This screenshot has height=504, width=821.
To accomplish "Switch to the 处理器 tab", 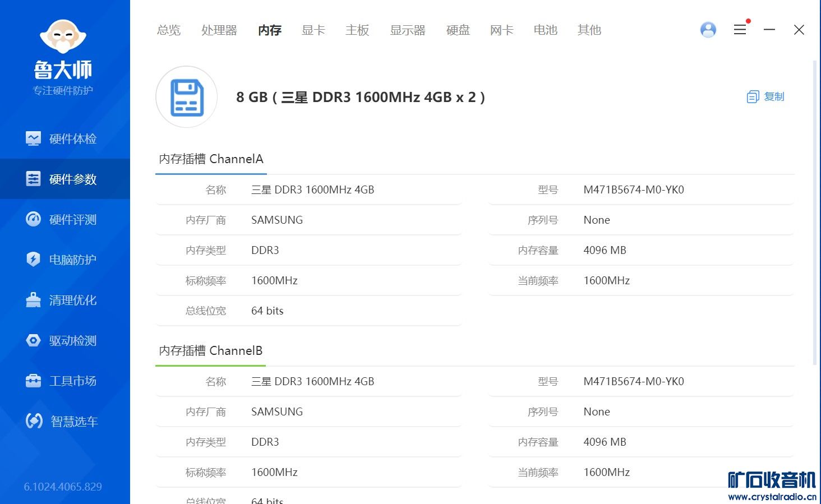I will 219,30.
